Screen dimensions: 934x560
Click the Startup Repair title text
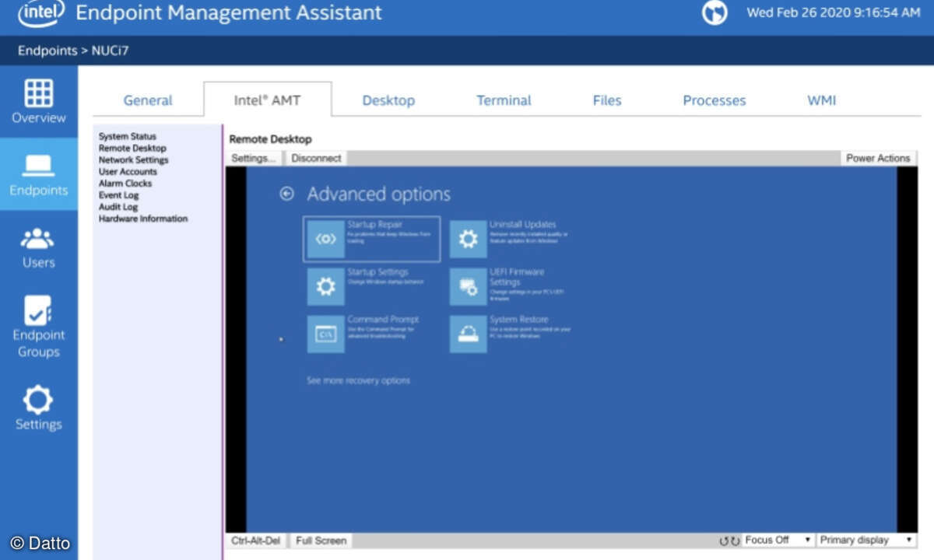click(x=375, y=225)
